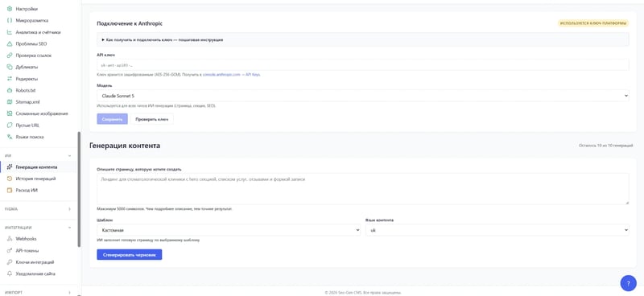Image resolution: width=644 pixels, height=296 pixels.
Task: Click into the page description textarea
Action: pos(363,189)
